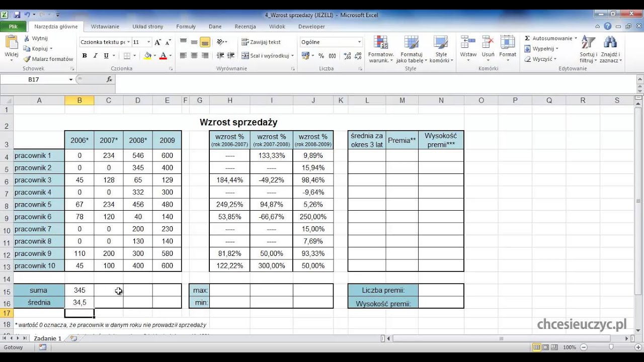Align text to top of cell
Image resolution: width=644 pixels, height=362 pixels.
point(183,42)
